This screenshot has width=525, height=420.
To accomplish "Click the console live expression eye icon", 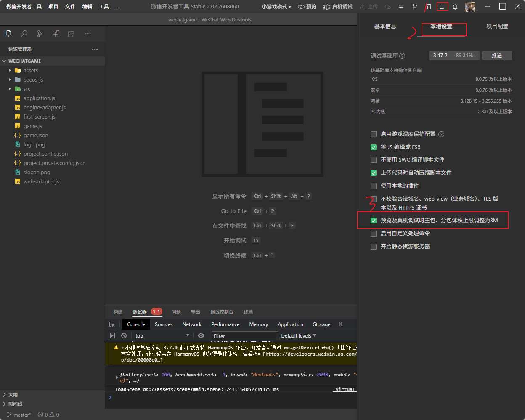I will (201, 336).
